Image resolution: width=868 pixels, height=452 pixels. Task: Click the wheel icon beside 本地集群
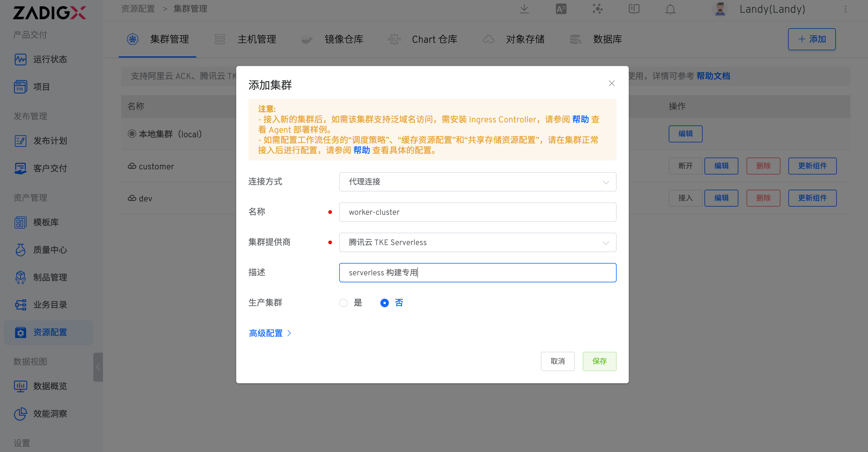click(x=132, y=134)
